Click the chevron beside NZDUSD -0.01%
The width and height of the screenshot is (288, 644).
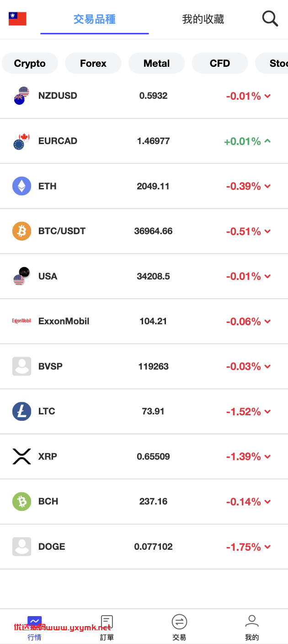tap(268, 96)
